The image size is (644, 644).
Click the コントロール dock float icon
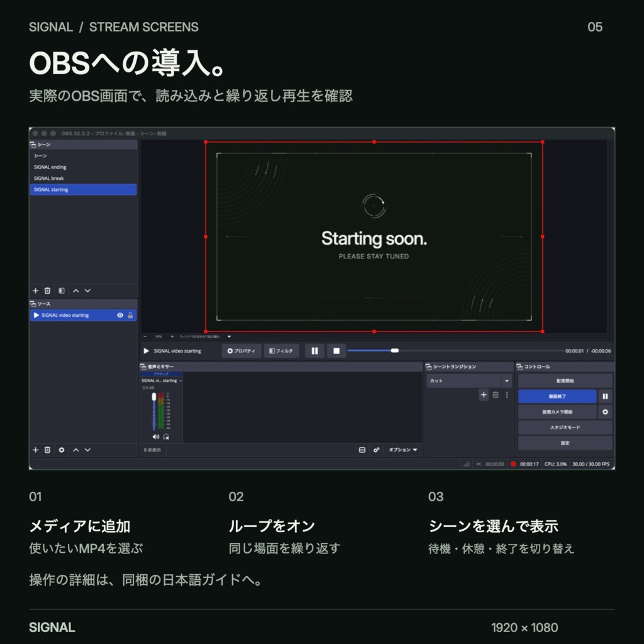click(x=519, y=367)
